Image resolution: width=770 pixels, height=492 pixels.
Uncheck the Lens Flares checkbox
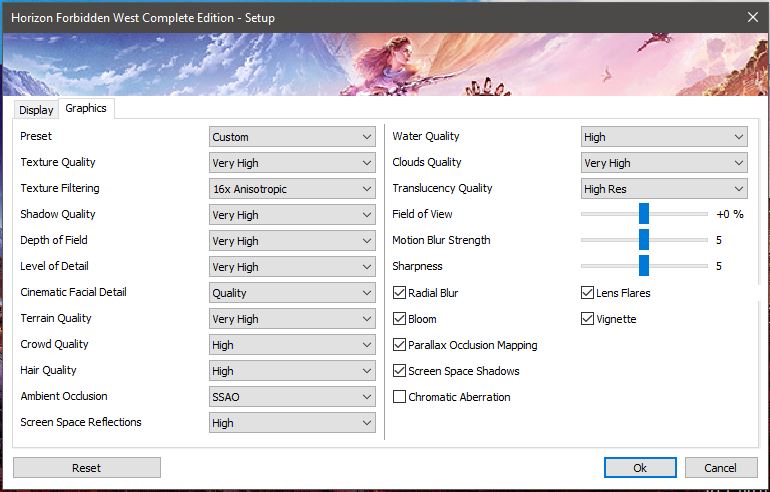[x=587, y=293]
